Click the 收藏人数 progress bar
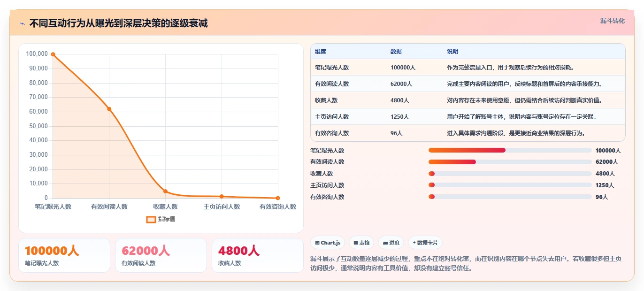Viewport: 644px width, 291px height. pos(510,174)
